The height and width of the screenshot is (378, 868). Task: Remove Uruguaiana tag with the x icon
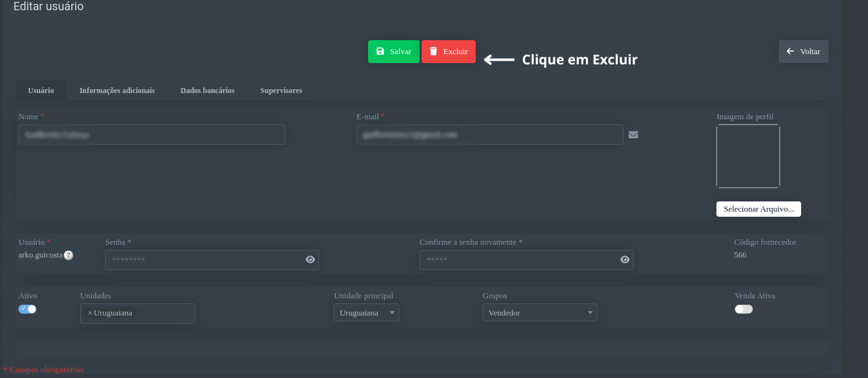pos(90,313)
